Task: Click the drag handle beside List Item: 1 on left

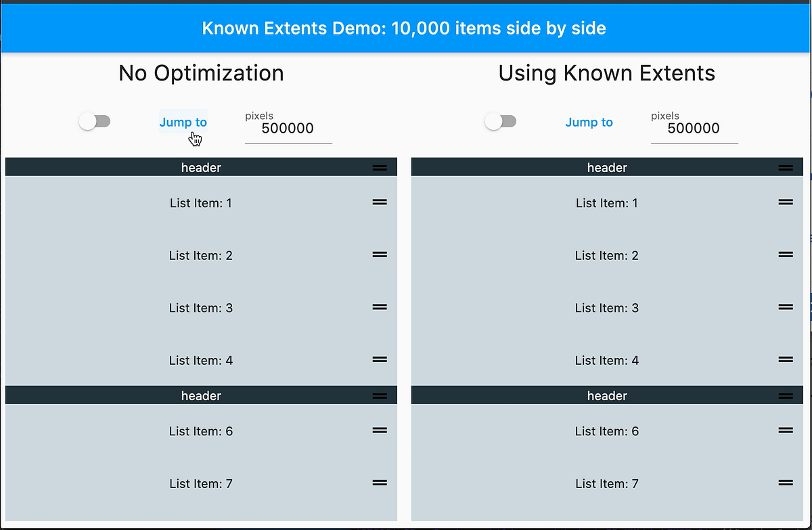Action: pos(380,202)
